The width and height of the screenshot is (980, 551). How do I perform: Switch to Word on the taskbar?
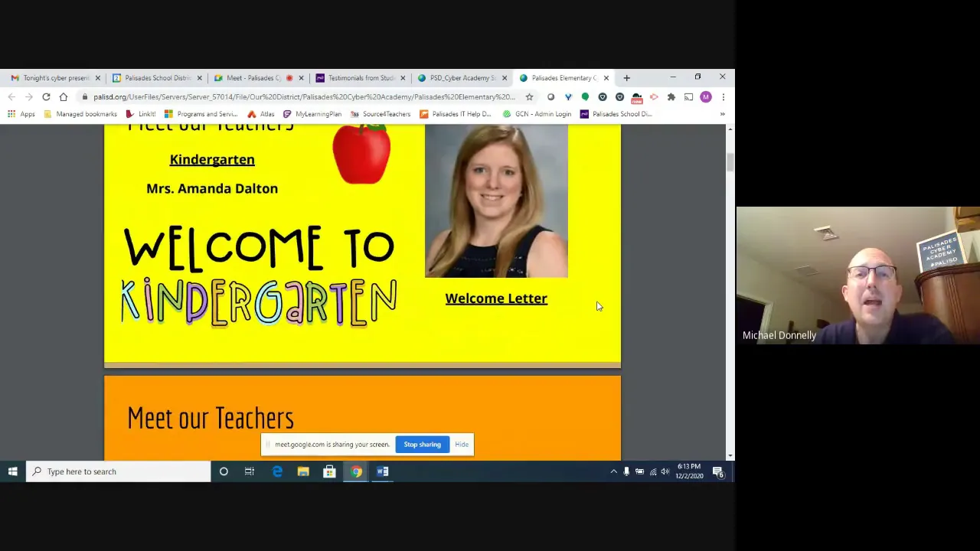(x=383, y=471)
